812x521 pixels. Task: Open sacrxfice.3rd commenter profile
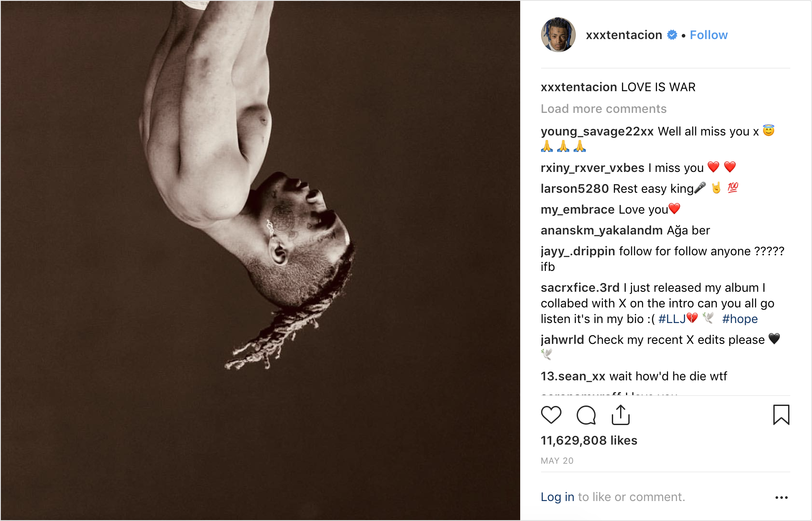point(580,288)
